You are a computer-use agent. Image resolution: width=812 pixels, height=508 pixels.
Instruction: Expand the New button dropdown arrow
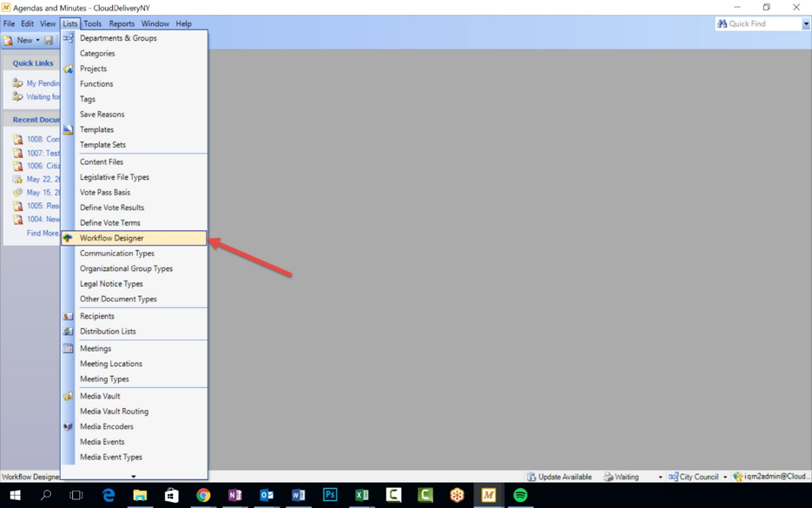[38, 41]
